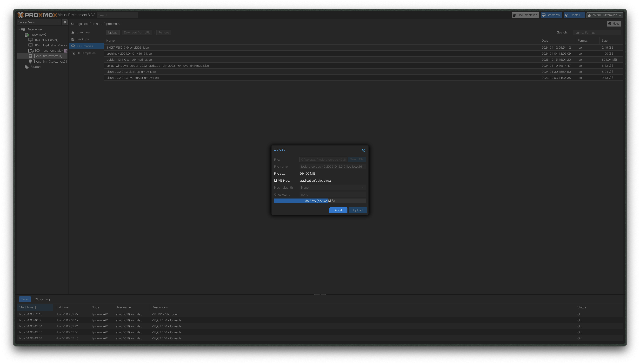Click the upload progress bar
The image size is (640, 364).
tap(320, 201)
